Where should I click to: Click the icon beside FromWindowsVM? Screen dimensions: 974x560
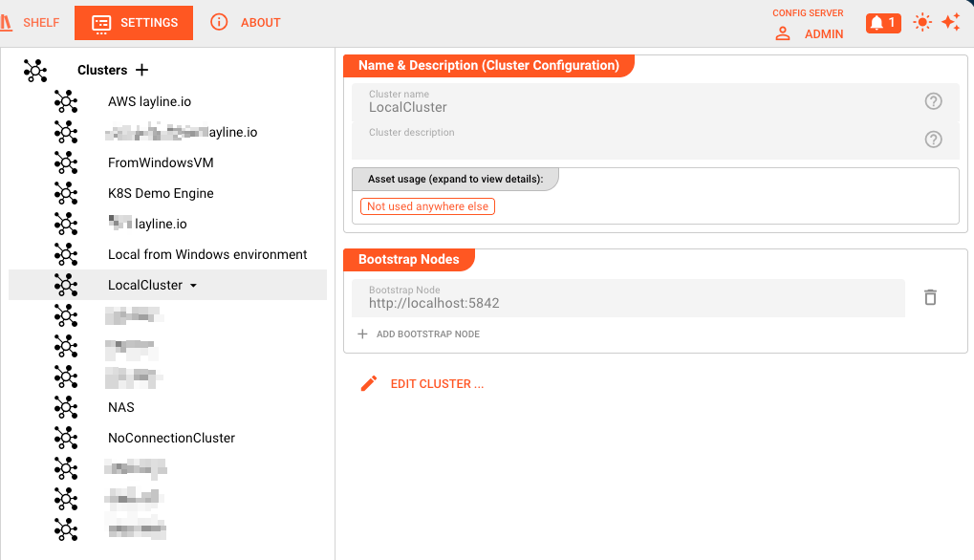[66, 162]
